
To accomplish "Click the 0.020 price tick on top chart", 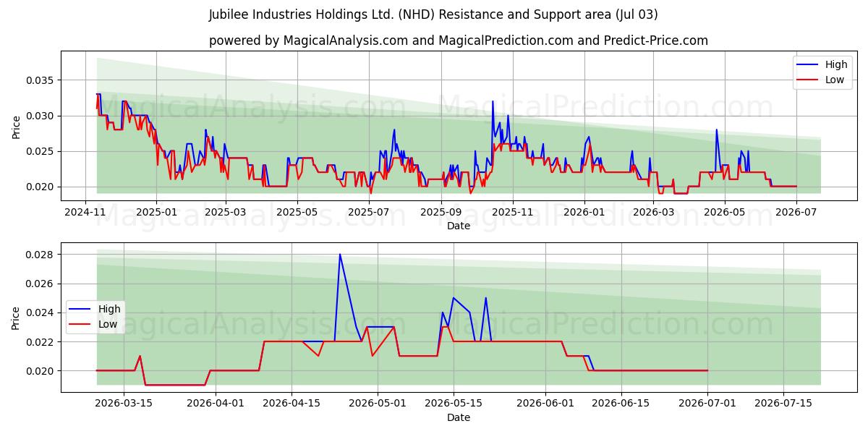I will (x=40, y=187).
